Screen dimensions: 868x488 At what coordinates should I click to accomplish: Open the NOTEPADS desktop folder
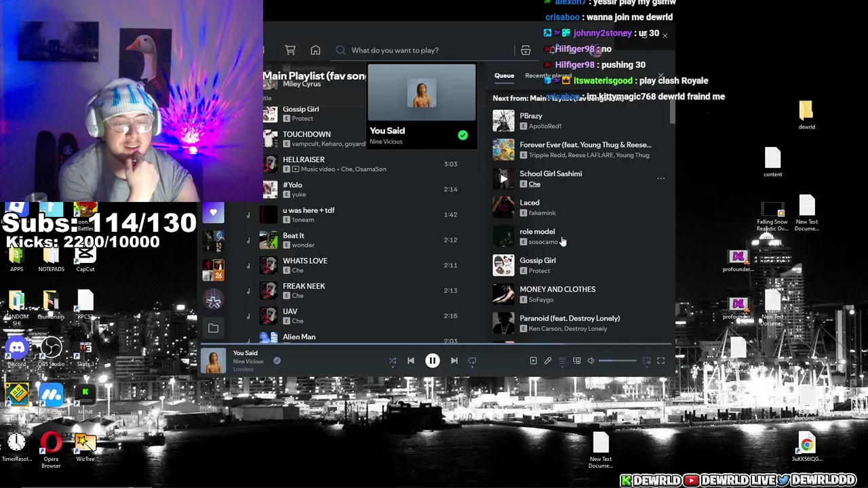click(x=51, y=257)
